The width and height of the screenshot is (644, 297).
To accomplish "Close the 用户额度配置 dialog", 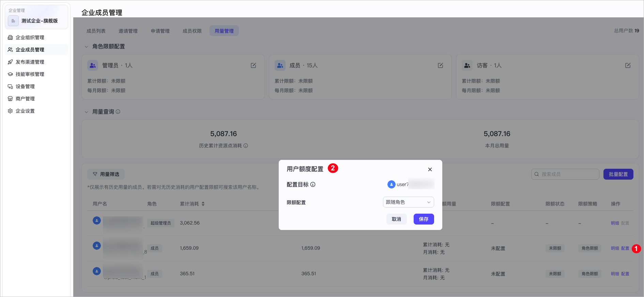I will (x=430, y=169).
